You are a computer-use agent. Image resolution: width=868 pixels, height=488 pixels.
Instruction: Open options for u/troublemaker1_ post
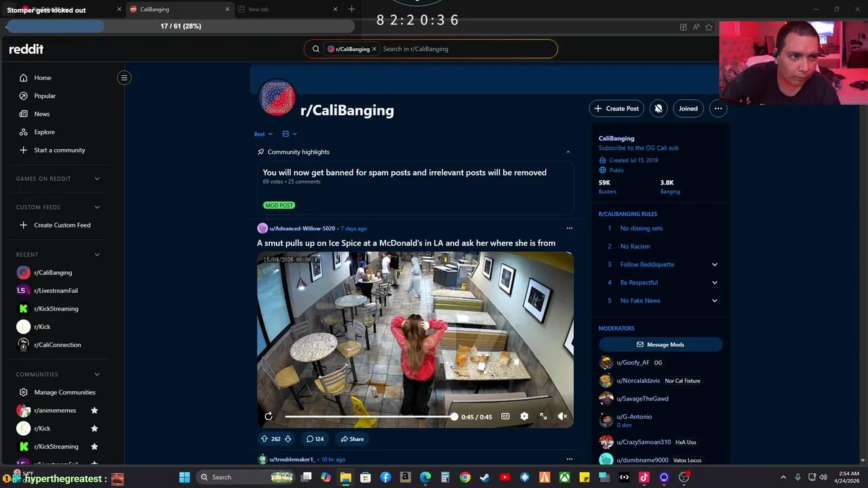569,459
